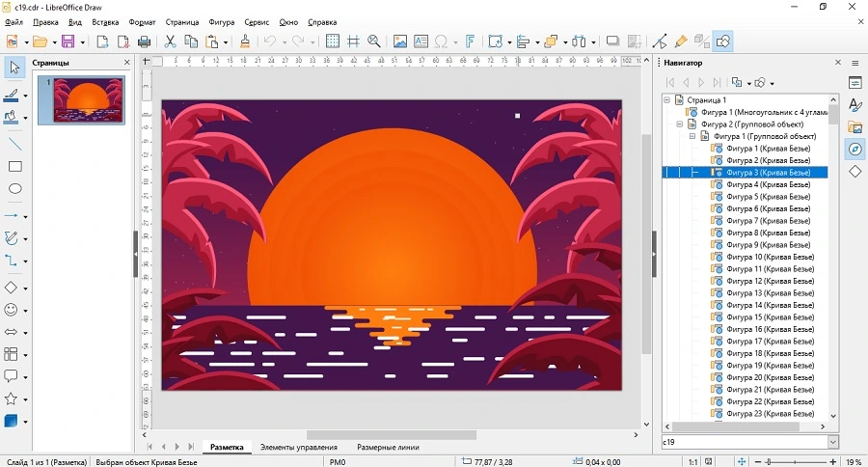Click the Fontwork text icon
Viewport: 868px width, 467px height.
[470, 41]
